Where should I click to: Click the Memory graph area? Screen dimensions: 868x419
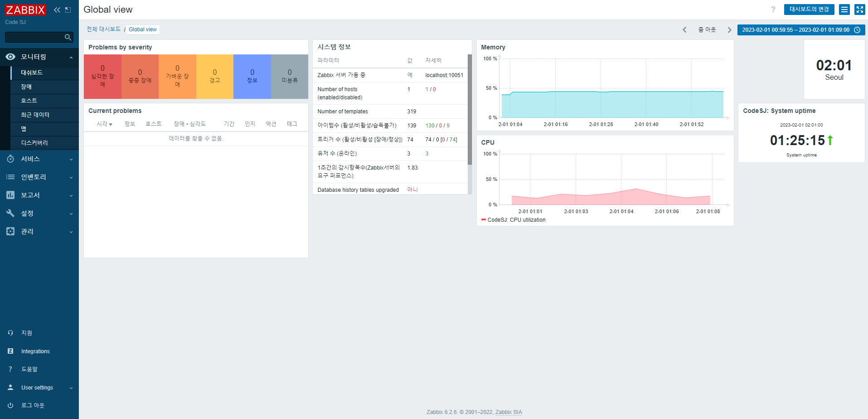pos(612,88)
